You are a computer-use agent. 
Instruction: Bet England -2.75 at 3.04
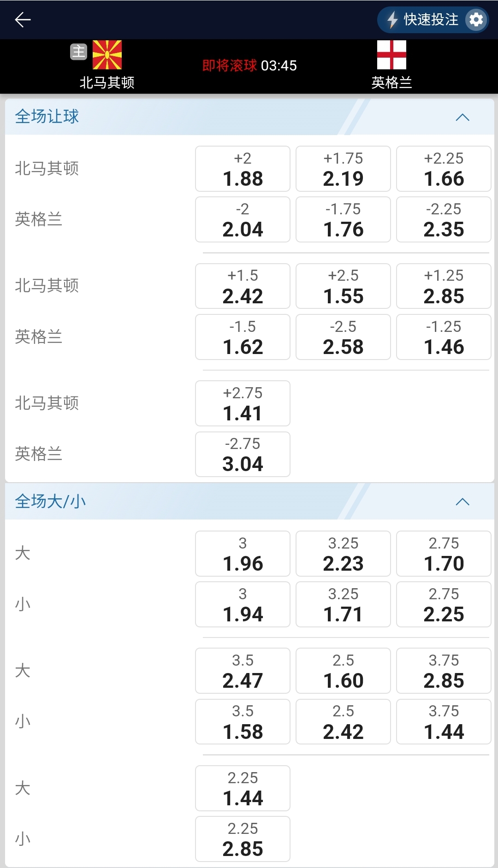(243, 455)
